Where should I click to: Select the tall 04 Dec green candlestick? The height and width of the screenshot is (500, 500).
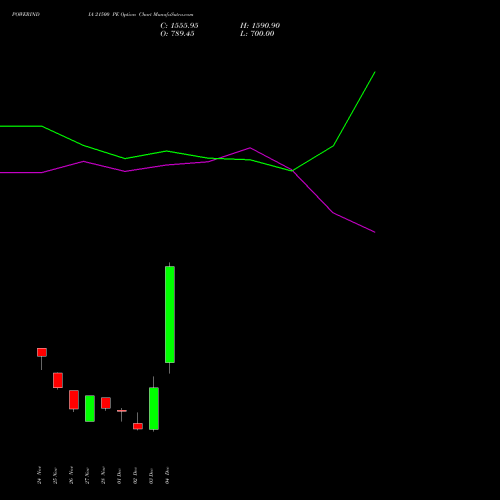[x=170, y=314]
